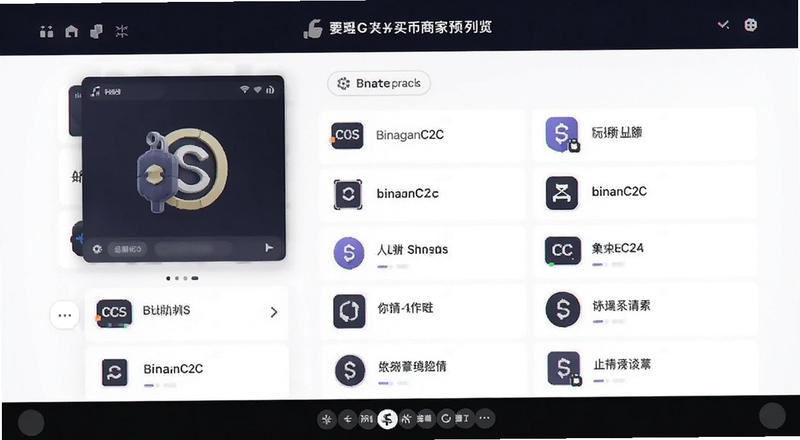This screenshot has width=800, height=440.
Task: Expand the CCS row with the chevron arrow
Action: click(274, 312)
